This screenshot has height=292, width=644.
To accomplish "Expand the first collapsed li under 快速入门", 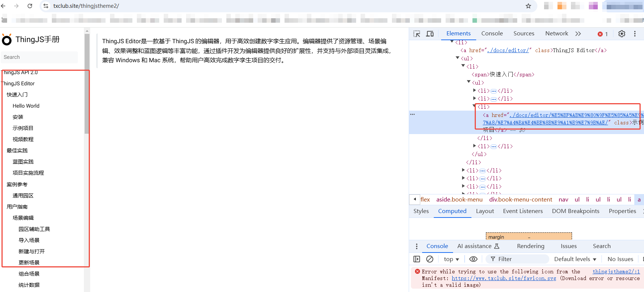I will (x=474, y=90).
